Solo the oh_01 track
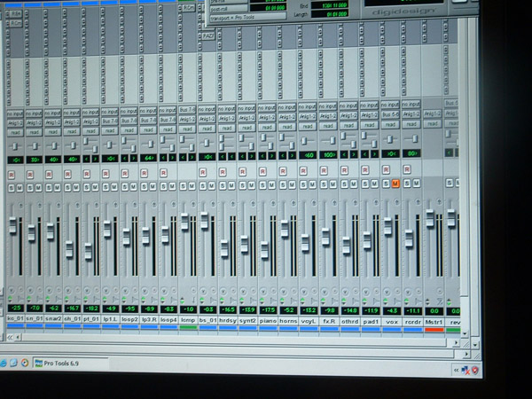Image resolution: width=532 pixels, height=399 pixels. [x=68, y=187]
